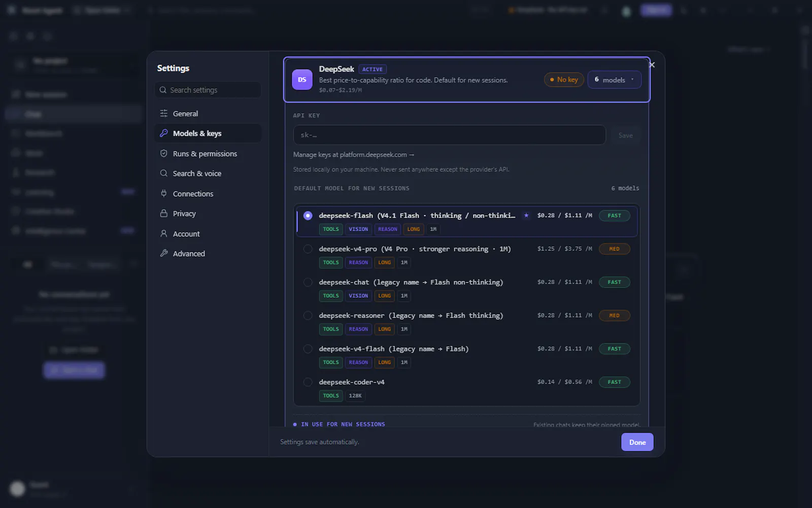This screenshot has width=812, height=508.
Task: Click the General settings sliders icon
Action: pos(163,113)
